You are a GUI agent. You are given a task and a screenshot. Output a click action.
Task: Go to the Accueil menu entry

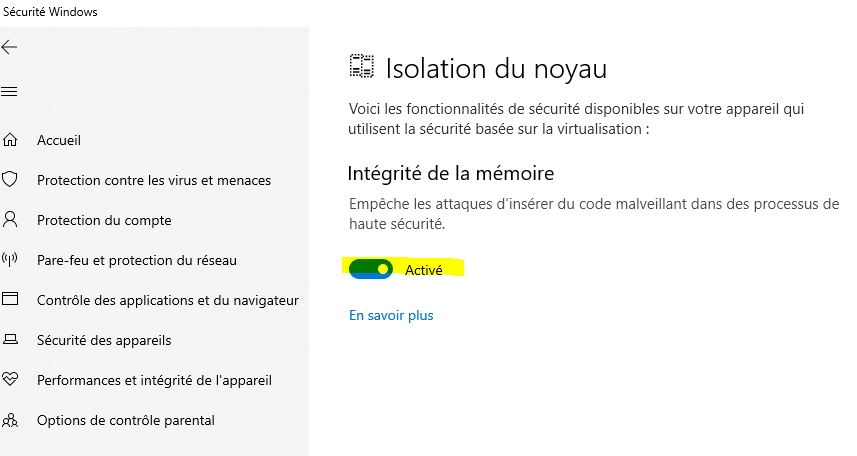click(59, 140)
